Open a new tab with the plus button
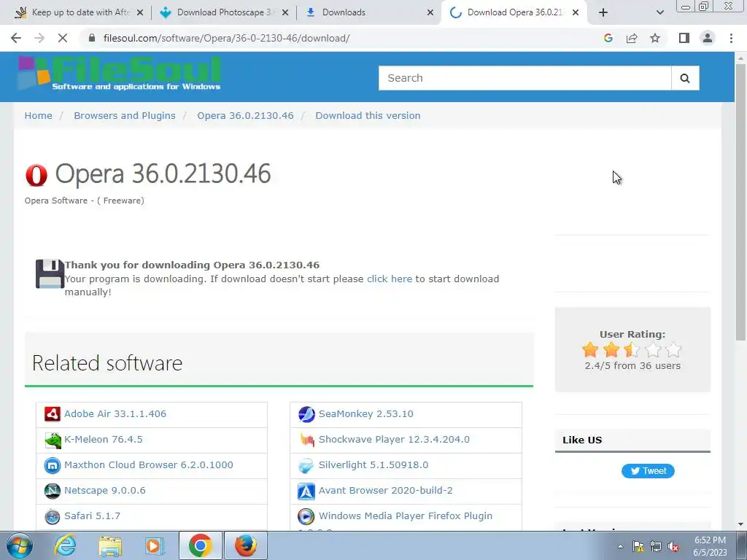 click(x=603, y=12)
